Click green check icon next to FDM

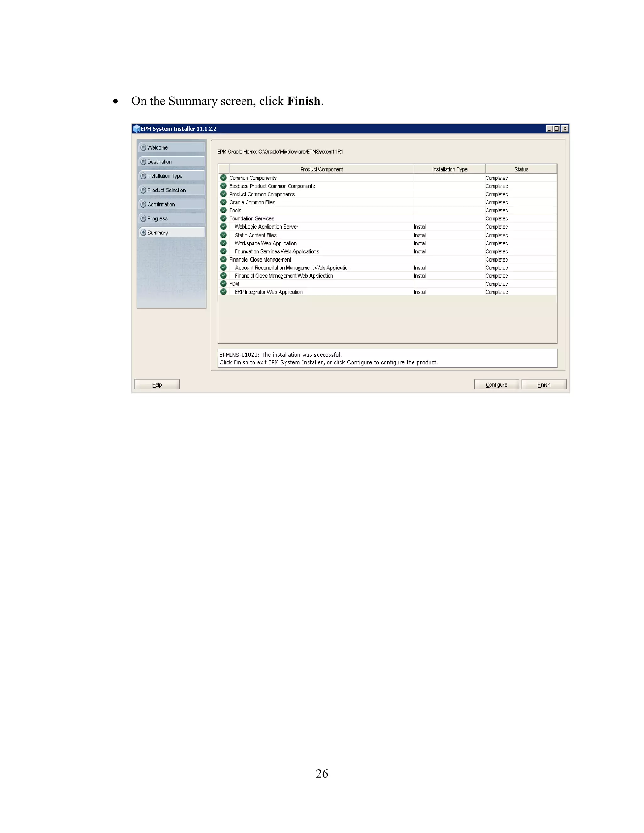(x=224, y=284)
